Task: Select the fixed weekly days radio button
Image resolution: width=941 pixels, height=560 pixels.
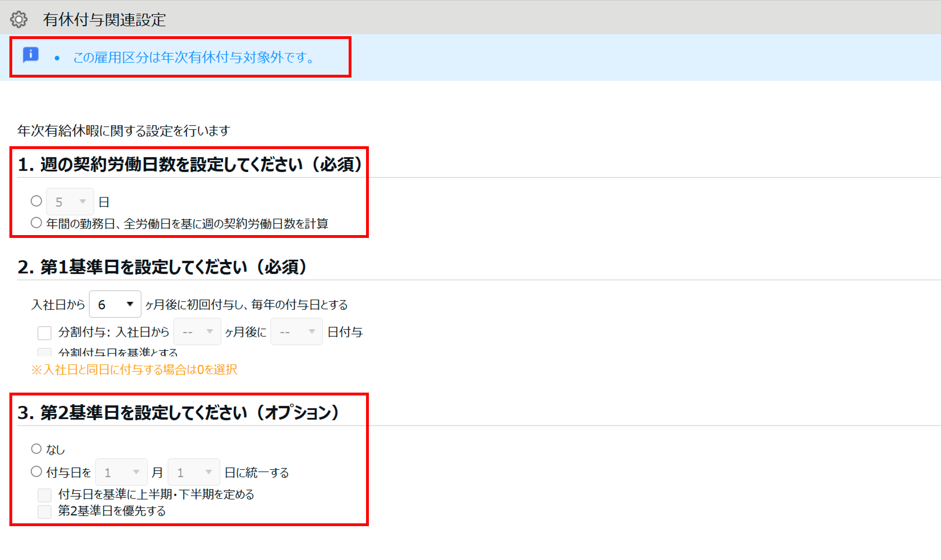Action: point(36,201)
